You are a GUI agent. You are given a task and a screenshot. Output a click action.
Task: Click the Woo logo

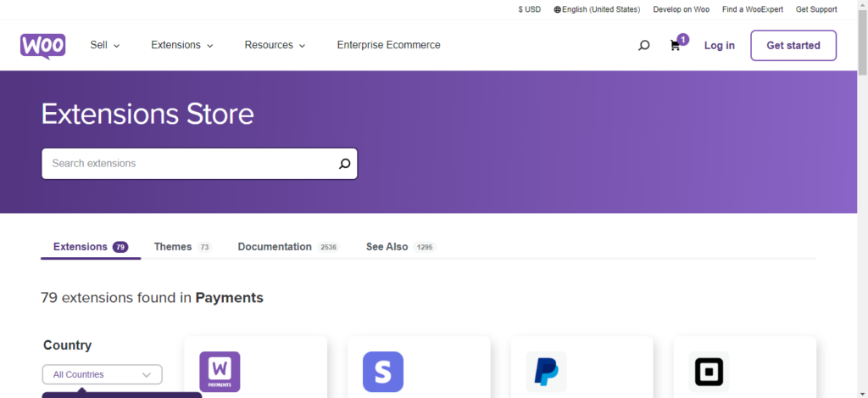[x=43, y=46]
